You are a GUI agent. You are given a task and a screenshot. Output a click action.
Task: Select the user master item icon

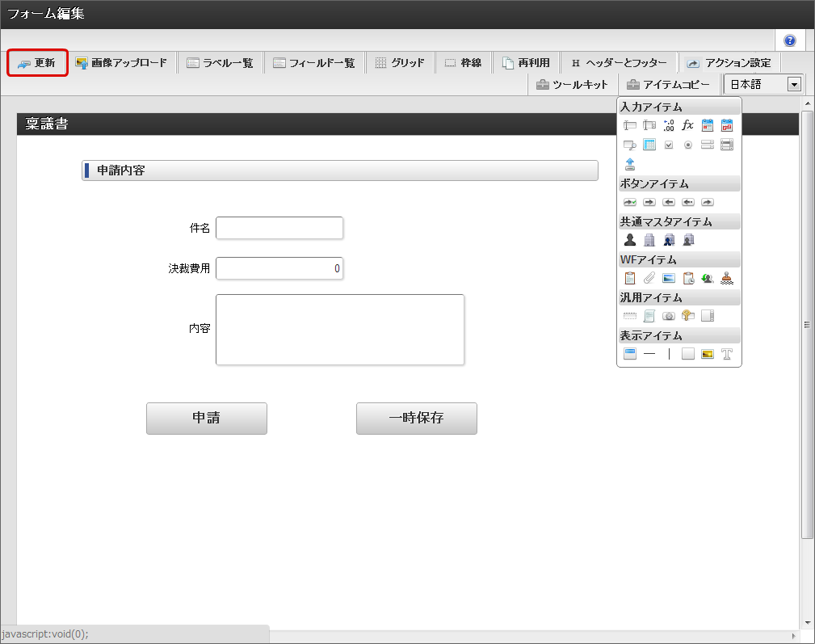point(630,240)
